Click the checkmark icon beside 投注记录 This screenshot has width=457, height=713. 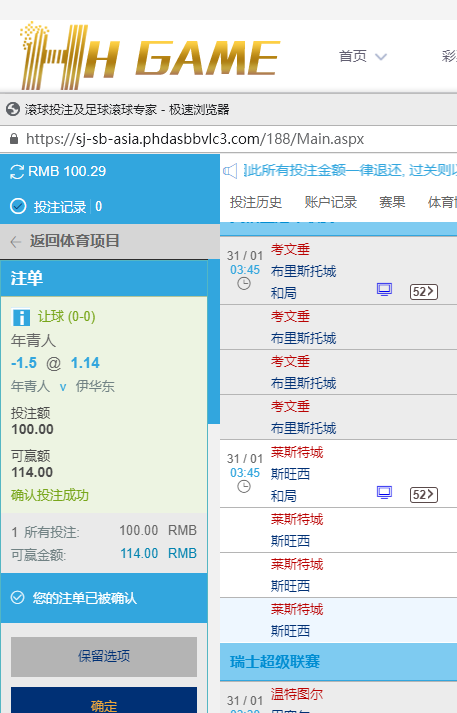[x=18, y=206]
